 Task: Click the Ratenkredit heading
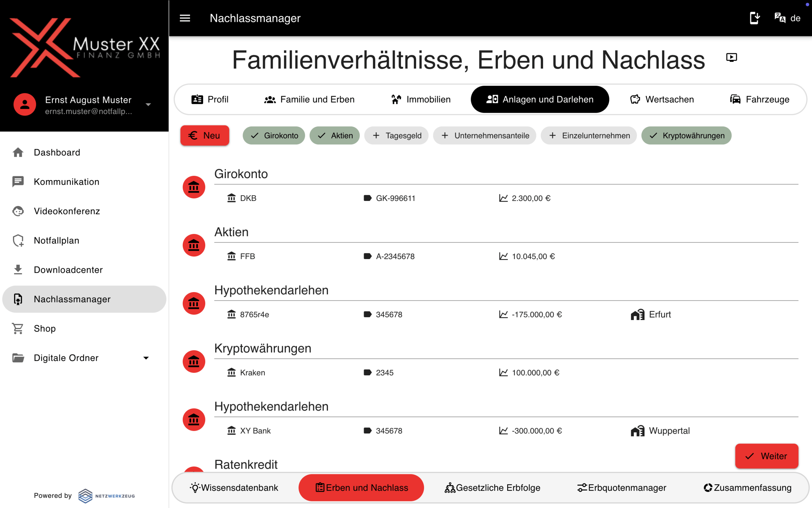tap(246, 465)
